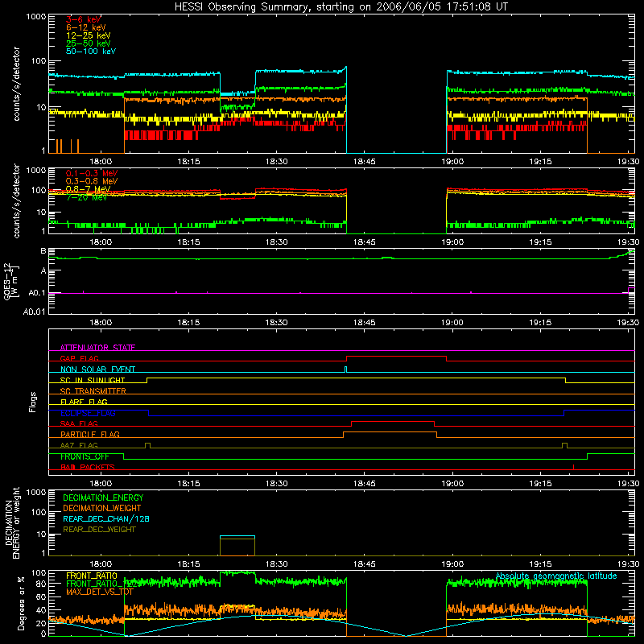
Task: Click the GAP_FLAG label
Action: click(x=79, y=358)
